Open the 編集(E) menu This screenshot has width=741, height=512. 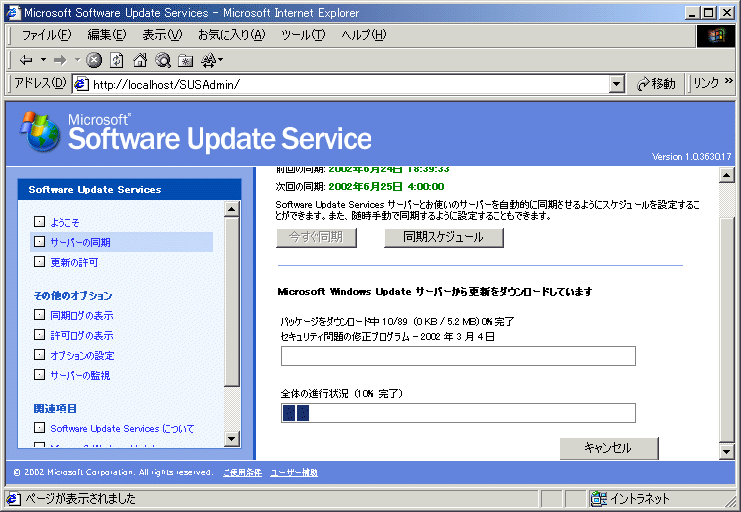(107, 35)
